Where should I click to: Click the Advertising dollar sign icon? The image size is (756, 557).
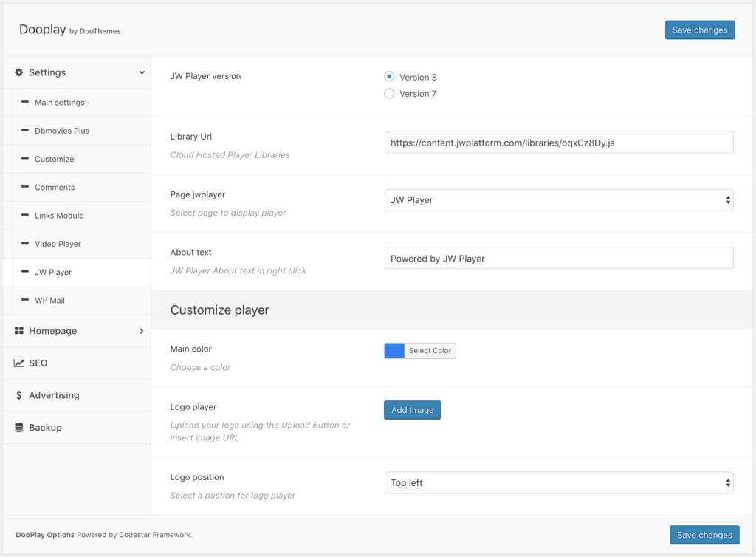coord(18,395)
